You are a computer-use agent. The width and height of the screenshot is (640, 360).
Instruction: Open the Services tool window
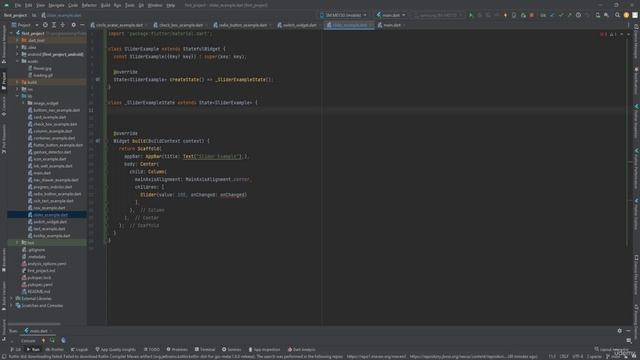pyautogui.click(x=231, y=350)
